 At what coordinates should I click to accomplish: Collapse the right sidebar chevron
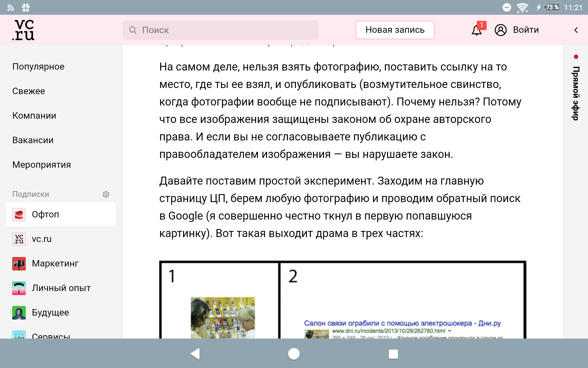(576, 30)
